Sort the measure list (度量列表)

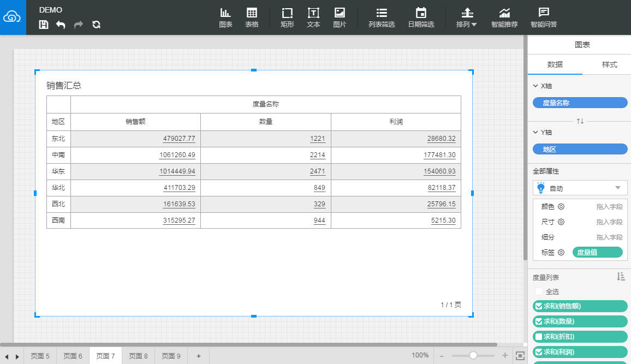point(621,277)
